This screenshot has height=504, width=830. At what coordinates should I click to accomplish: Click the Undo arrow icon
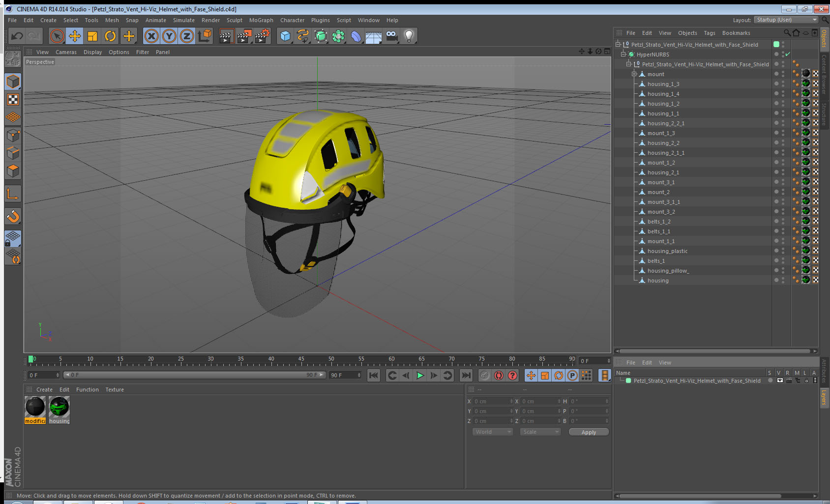tap(17, 36)
